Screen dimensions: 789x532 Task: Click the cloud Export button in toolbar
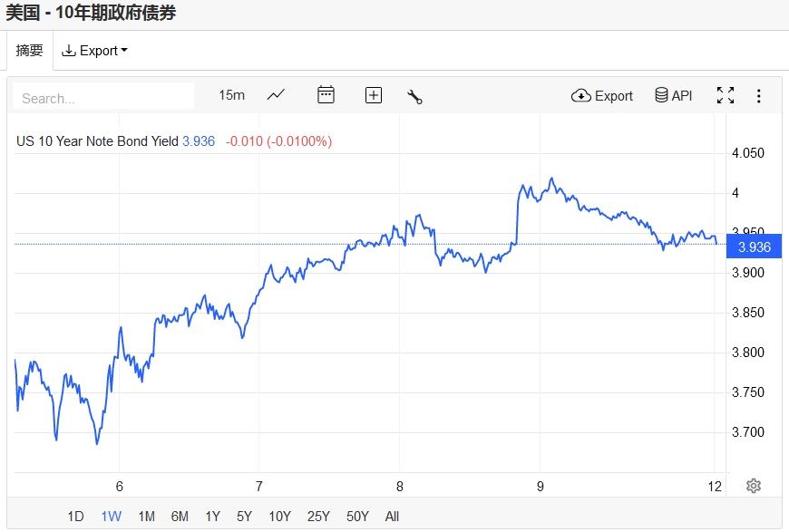602,95
